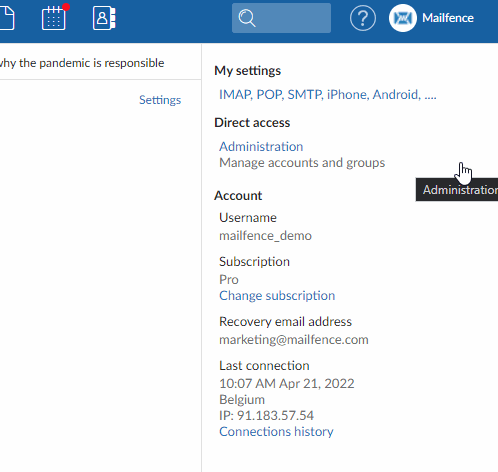The image size is (498, 472).
Task: Click the 'Pro' subscription value
Action: coord(229,280)
